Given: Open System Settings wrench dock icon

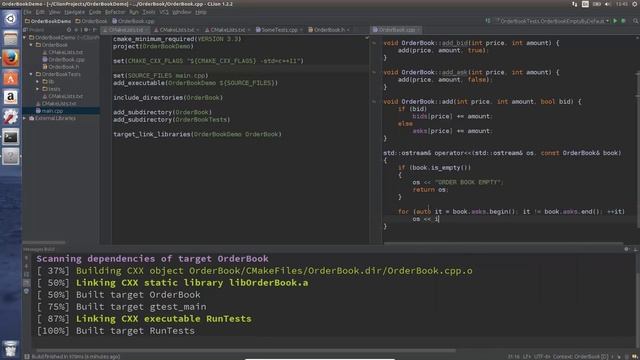Looking at the screenshot, I should pos(11,117).
